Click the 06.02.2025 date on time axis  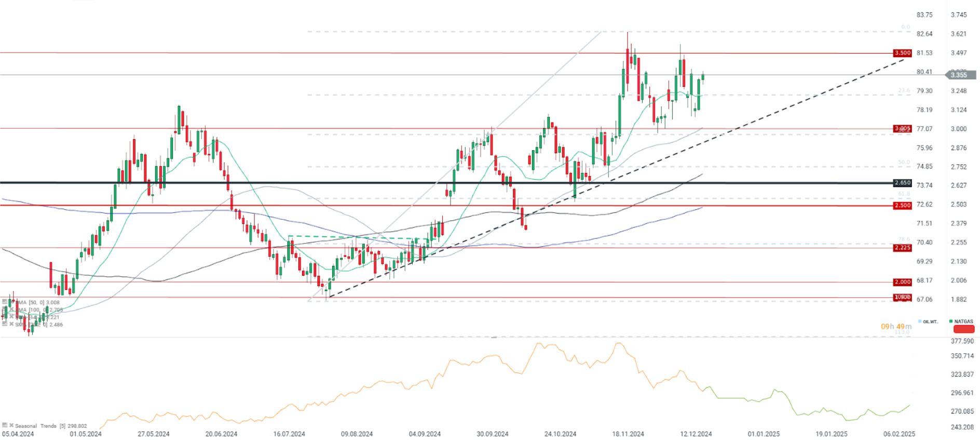[899, 434]
